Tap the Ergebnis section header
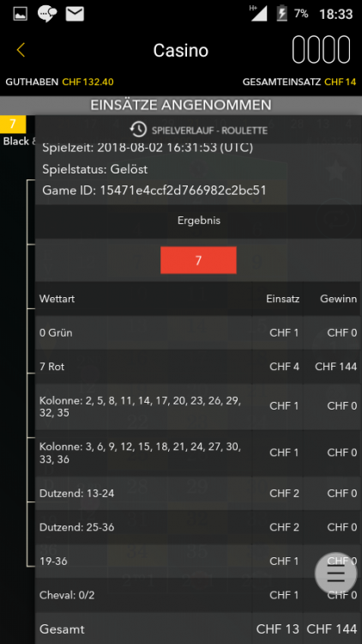 199,221
